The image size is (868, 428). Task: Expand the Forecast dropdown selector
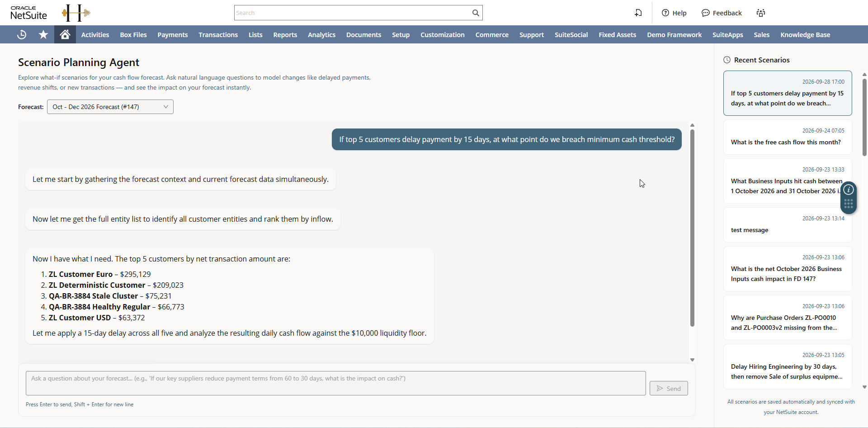110,107
